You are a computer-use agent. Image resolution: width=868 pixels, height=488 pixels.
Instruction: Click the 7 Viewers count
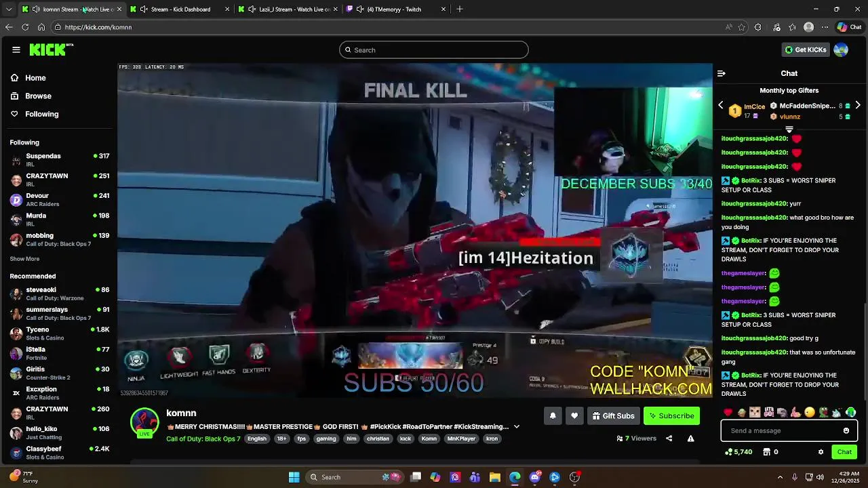coord(637,439)
